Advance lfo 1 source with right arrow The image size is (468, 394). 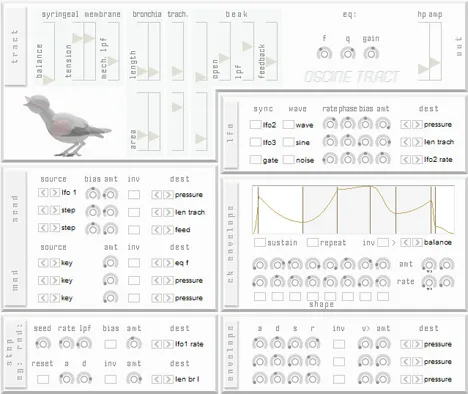click(55, 192)
